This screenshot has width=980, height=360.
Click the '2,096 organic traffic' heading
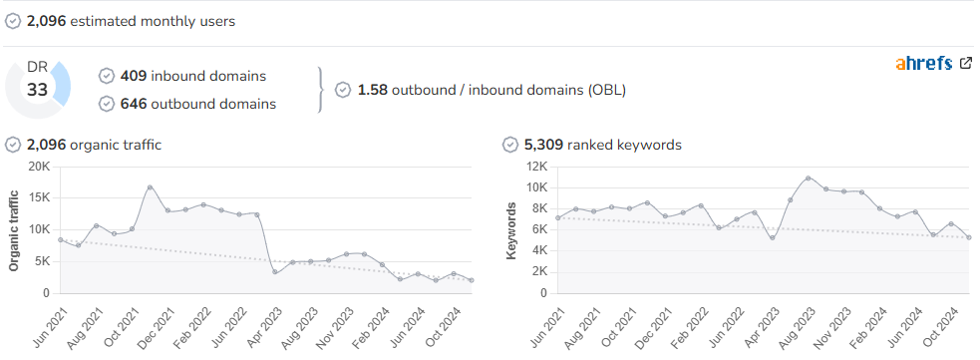[x=94, y=145]
